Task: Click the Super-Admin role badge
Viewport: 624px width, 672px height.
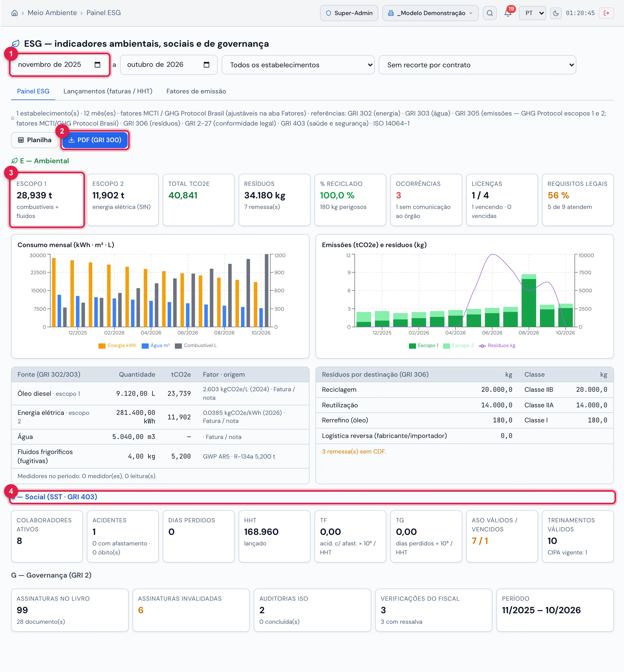Action: point(349,13)
